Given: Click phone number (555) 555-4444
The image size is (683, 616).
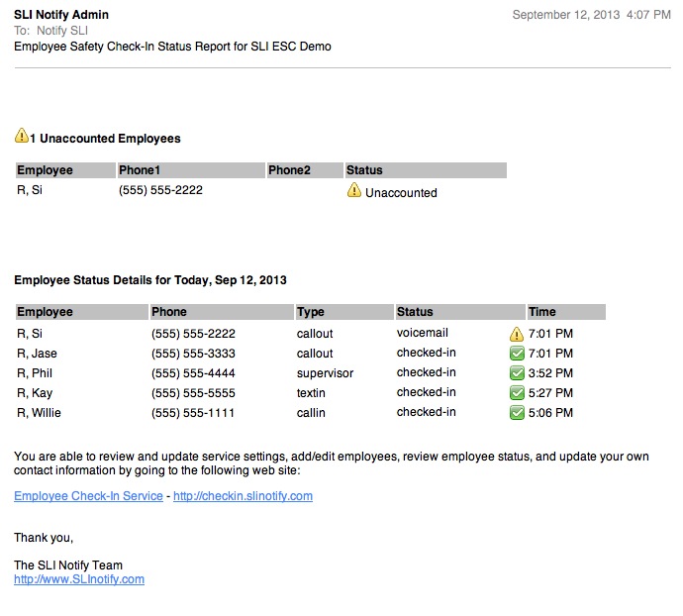Looking at the screenshot, I should pos(193,373).
